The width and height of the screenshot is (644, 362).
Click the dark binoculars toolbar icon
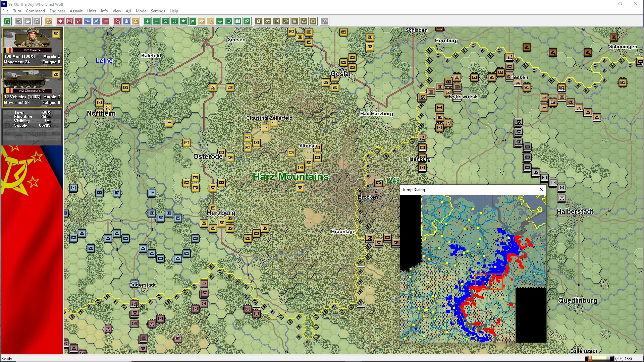pos(268,21)
